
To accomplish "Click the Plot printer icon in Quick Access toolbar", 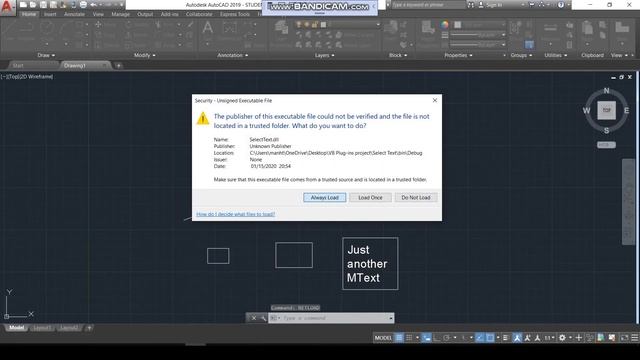I will (83, 5).
